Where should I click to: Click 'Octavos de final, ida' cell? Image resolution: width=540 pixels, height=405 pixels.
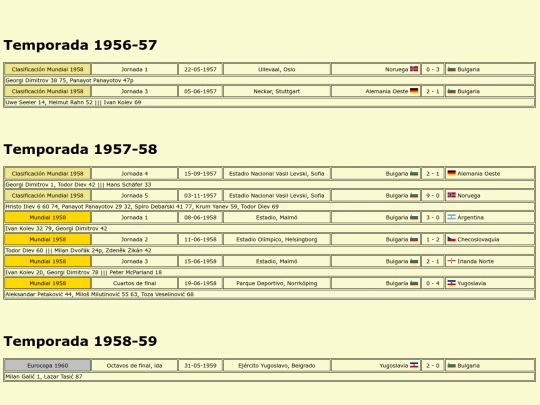pyautogui.click(x=134, y=365)
